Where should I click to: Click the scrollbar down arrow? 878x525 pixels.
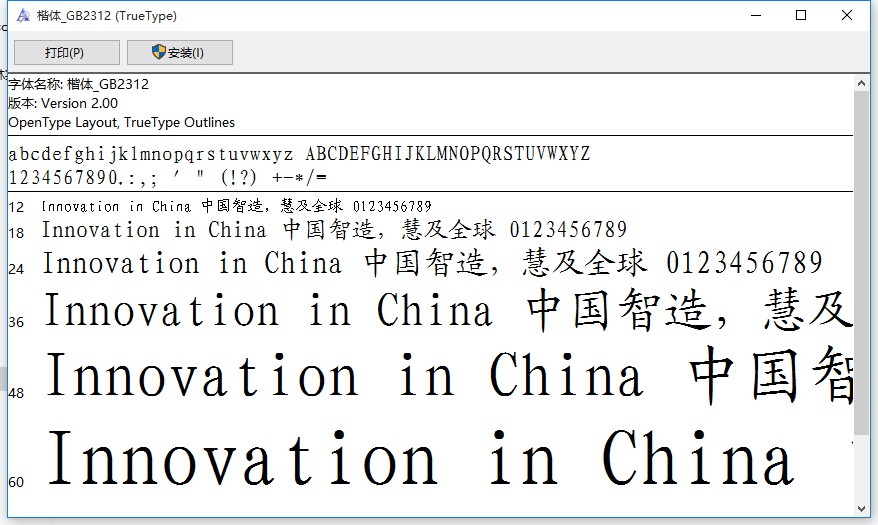coord(861,509)
